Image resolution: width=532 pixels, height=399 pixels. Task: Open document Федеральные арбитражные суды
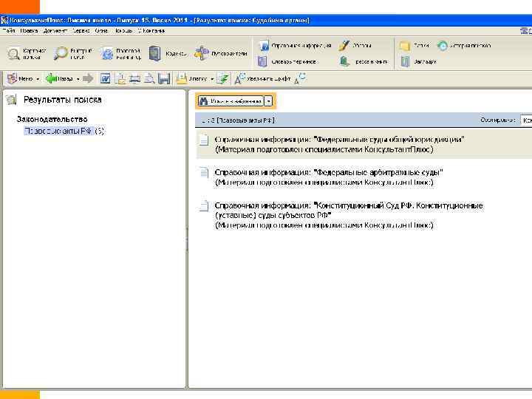pos(329,177)
